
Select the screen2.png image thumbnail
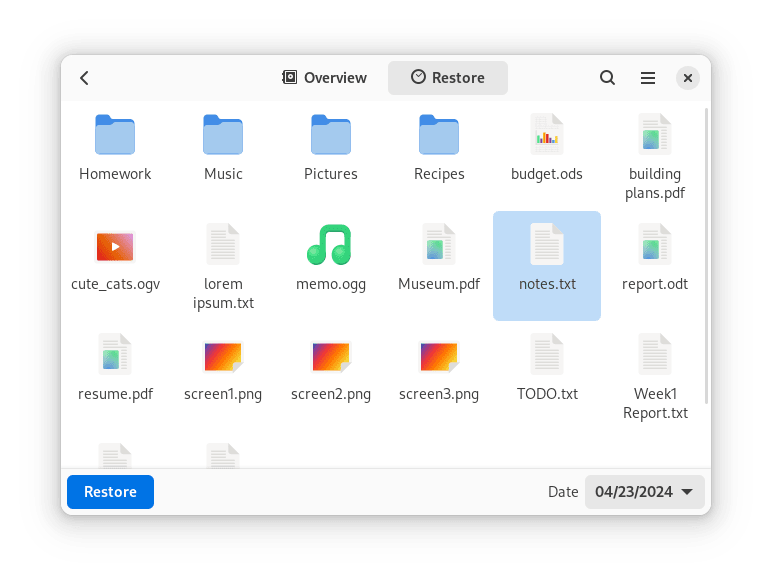point(331,356)
